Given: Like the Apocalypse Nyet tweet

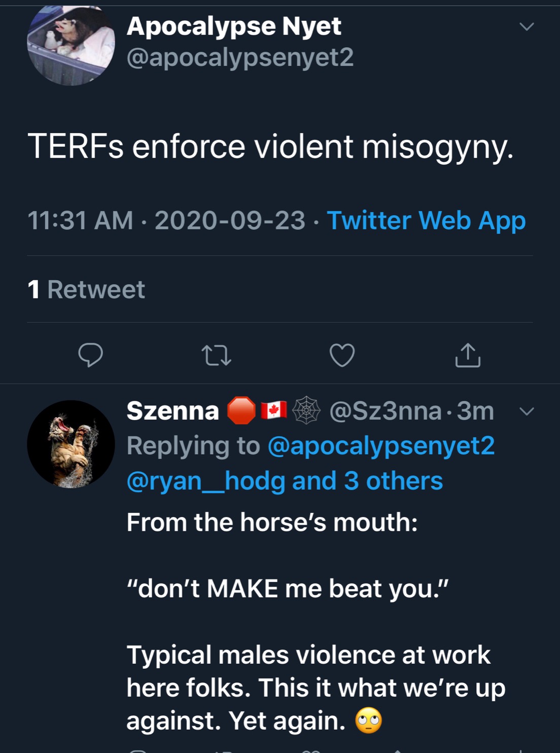Looking at the screenshot, I should 342,355.
